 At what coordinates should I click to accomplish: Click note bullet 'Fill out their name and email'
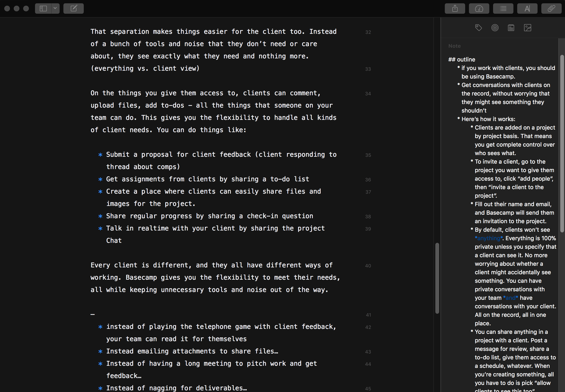513,204
